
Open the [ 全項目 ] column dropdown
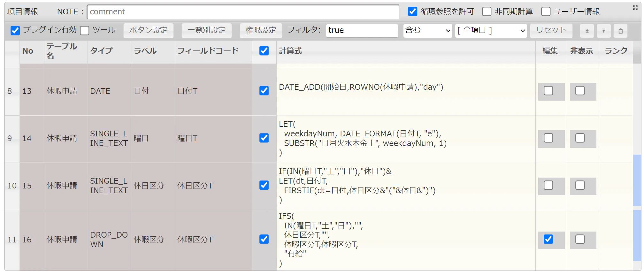(491, 30)
